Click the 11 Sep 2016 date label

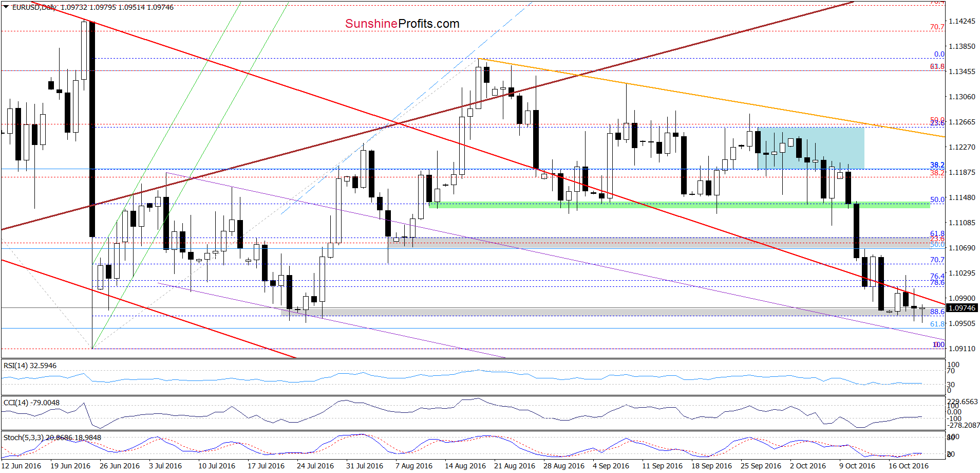663,466
